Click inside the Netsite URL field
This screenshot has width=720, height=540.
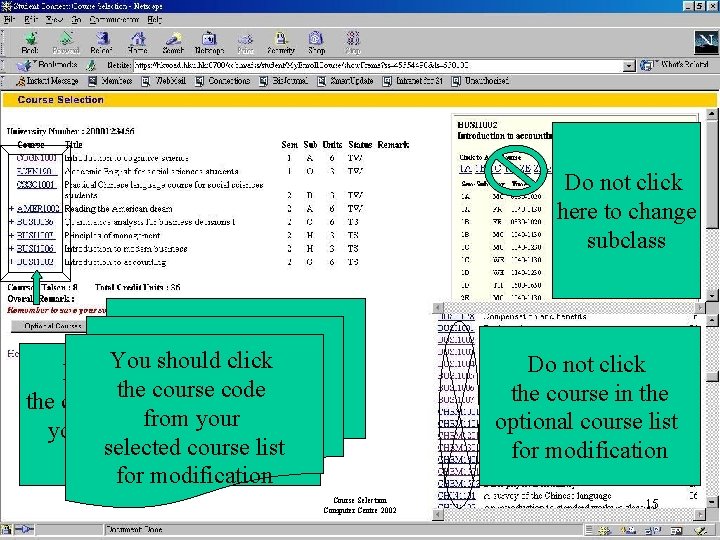377,66
